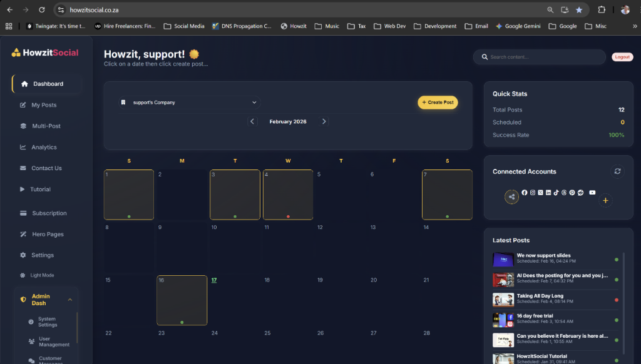This screenshot has width=641, height=364.
Task: Select the Instagram icon under Connected Accounts
Action: click(533, 192)
